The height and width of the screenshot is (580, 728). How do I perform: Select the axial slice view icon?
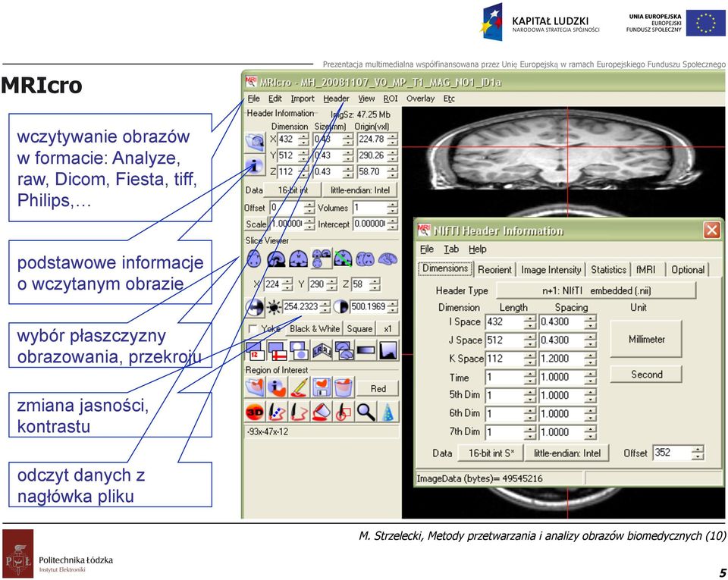(x=254, y=259)
